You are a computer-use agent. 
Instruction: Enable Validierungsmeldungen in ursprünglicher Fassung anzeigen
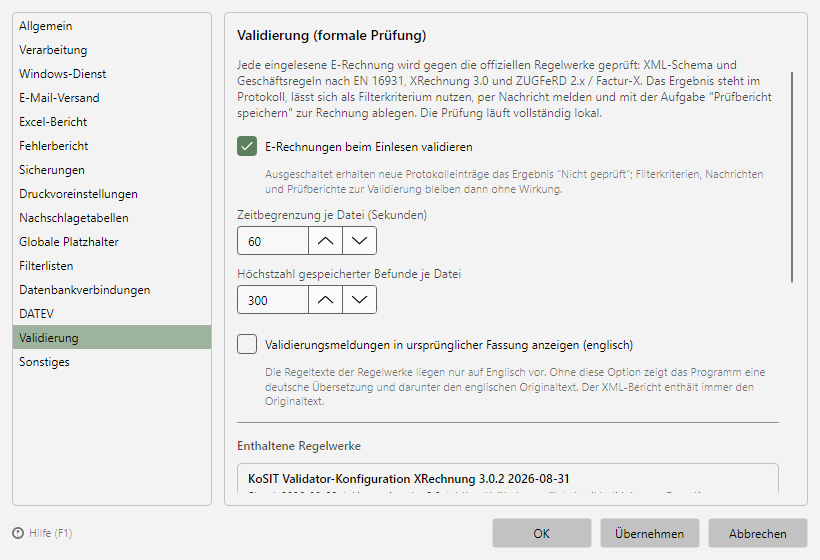coord(247,345)
